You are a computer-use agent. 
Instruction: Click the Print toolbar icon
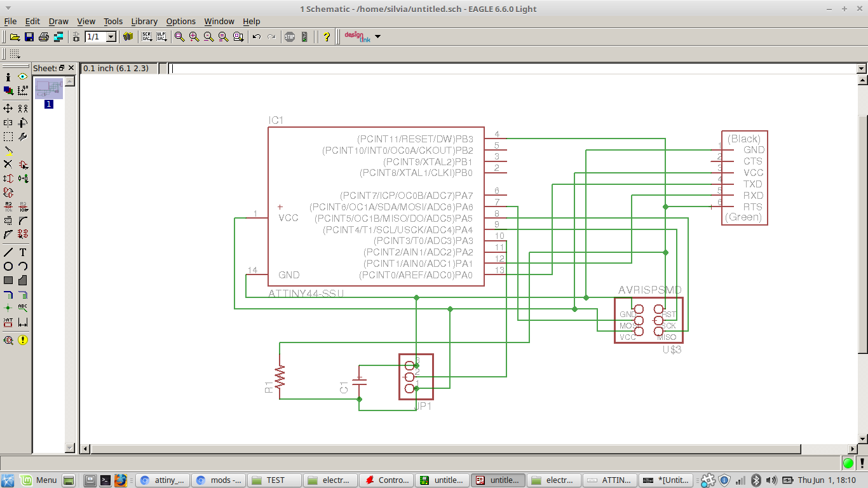click(x=44, y=37)
